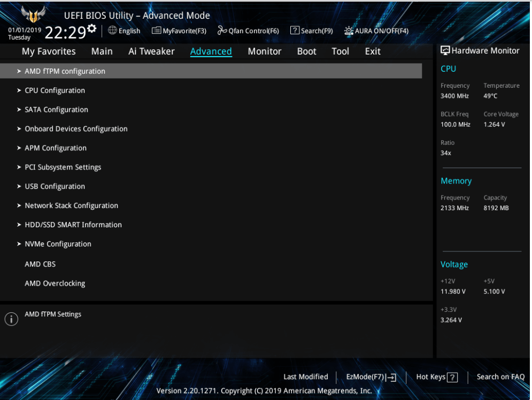Click the globe language icon
Screen dimensions: 532x400
(112, 30)
